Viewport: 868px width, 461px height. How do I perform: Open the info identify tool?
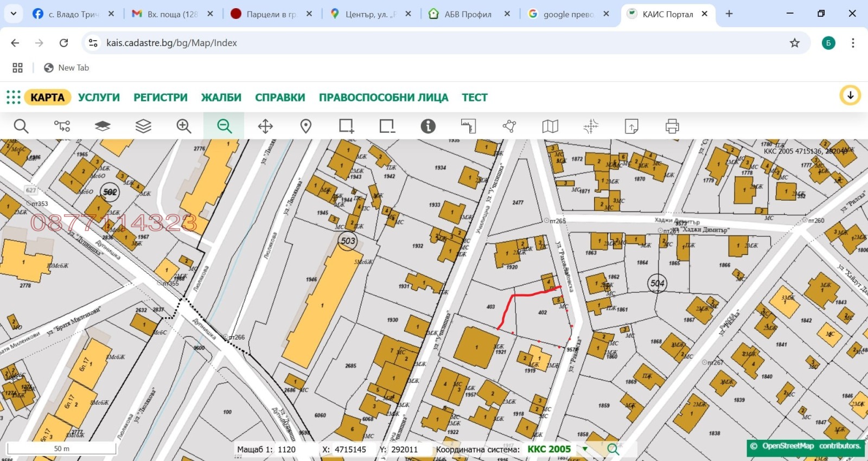coord(428,126)
